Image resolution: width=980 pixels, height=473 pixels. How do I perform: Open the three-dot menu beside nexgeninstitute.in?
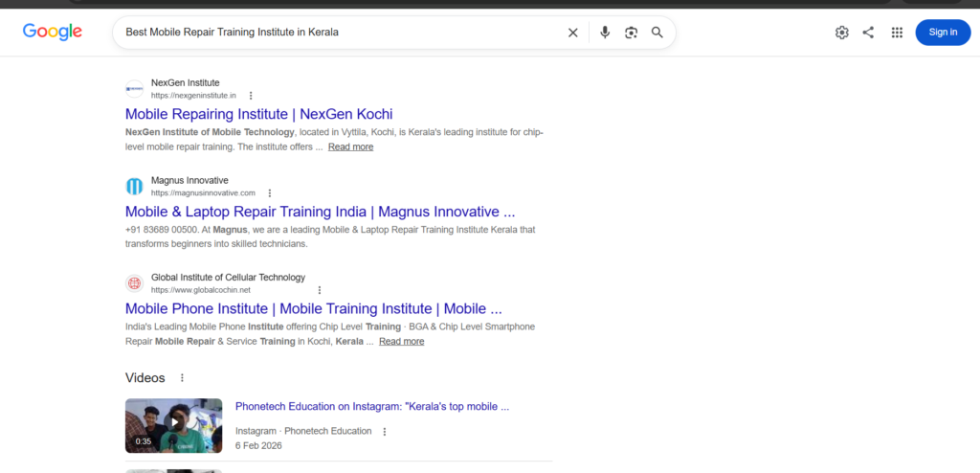[251, 96]
